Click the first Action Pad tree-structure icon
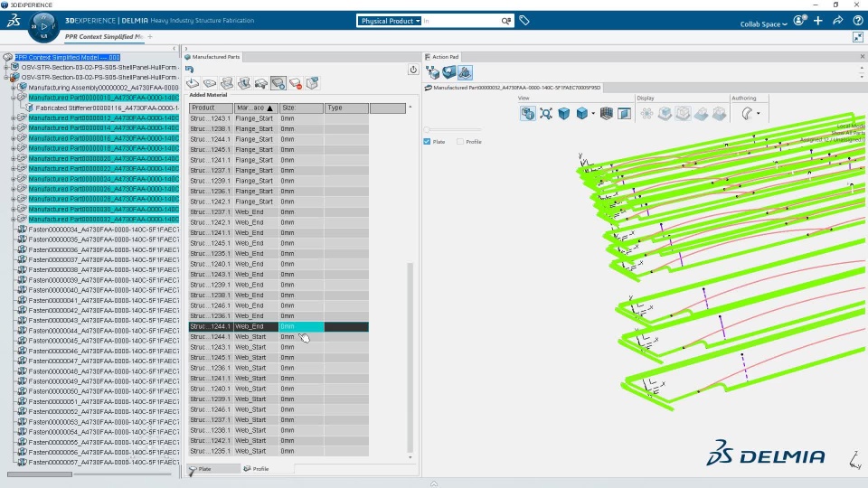The image size is (868, 488). point(433,72)
